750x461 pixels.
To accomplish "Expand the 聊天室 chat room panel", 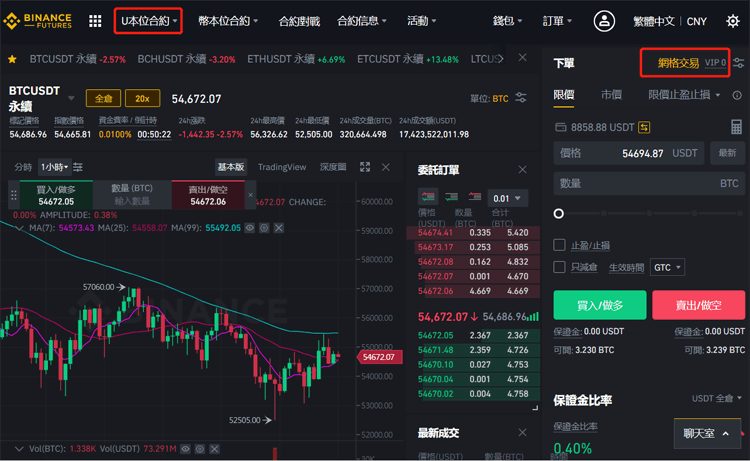I will 707,434.
